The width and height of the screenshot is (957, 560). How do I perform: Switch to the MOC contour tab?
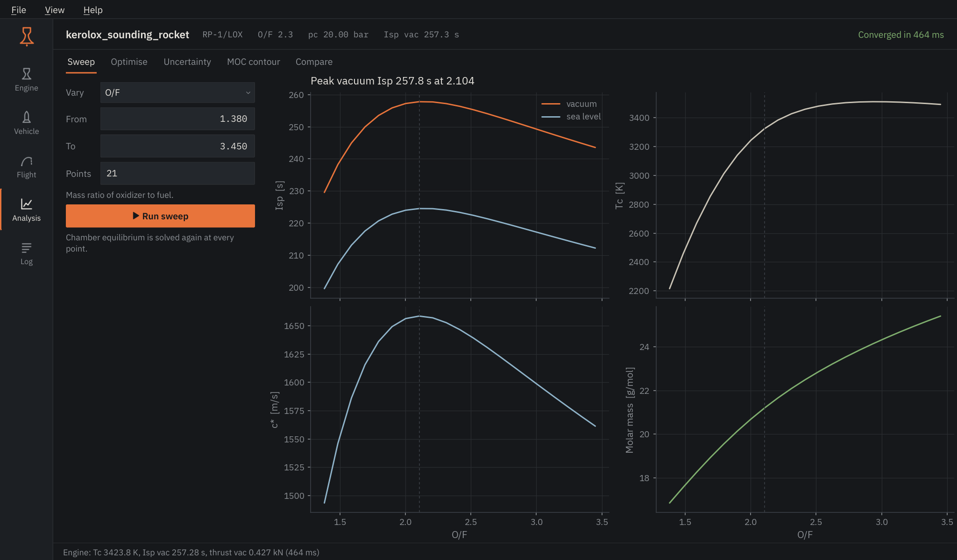pyautogui.click(x=254, y=62)
